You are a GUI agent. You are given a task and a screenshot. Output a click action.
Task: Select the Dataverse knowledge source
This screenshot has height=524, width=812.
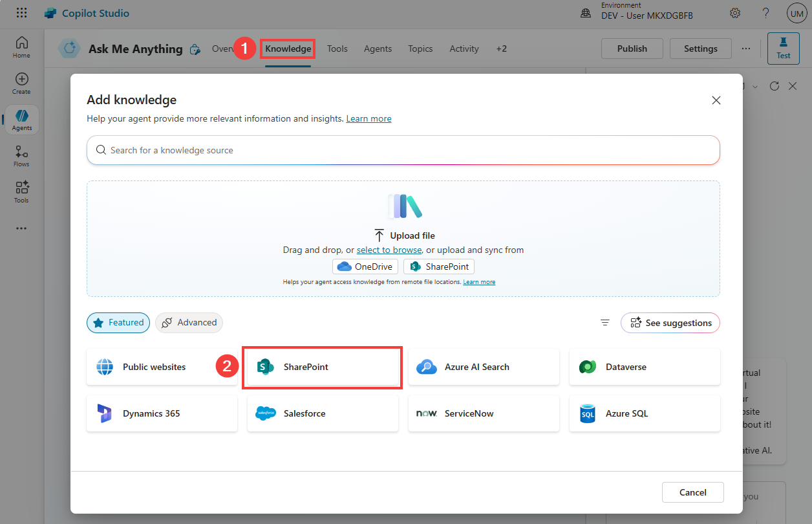coord(644,367)
